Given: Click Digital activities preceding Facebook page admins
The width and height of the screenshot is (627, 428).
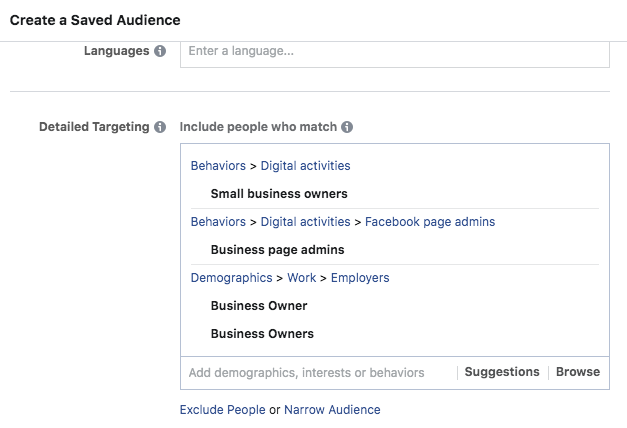Looking at the screenshot, I should click(x=306, y=221).
